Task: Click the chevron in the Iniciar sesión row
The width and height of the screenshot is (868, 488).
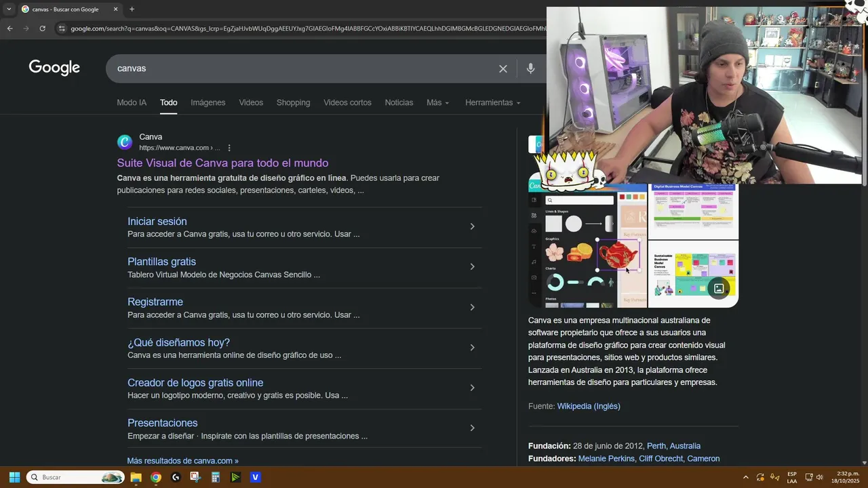Action: pyautogui.click(x=473, y=226)
